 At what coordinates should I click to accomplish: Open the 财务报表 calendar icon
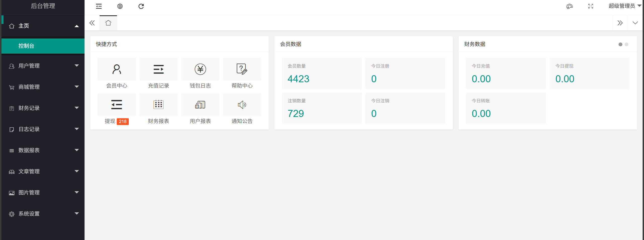click(158, 105)
